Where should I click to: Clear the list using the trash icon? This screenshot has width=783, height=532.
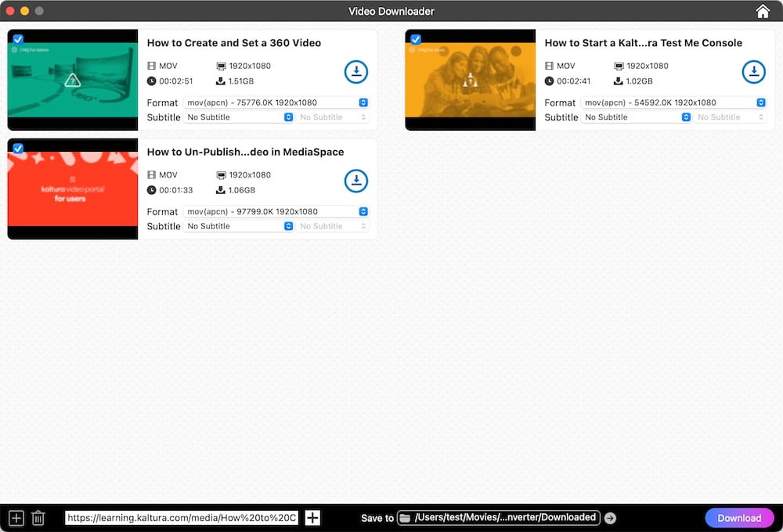[x=38, y=517]
